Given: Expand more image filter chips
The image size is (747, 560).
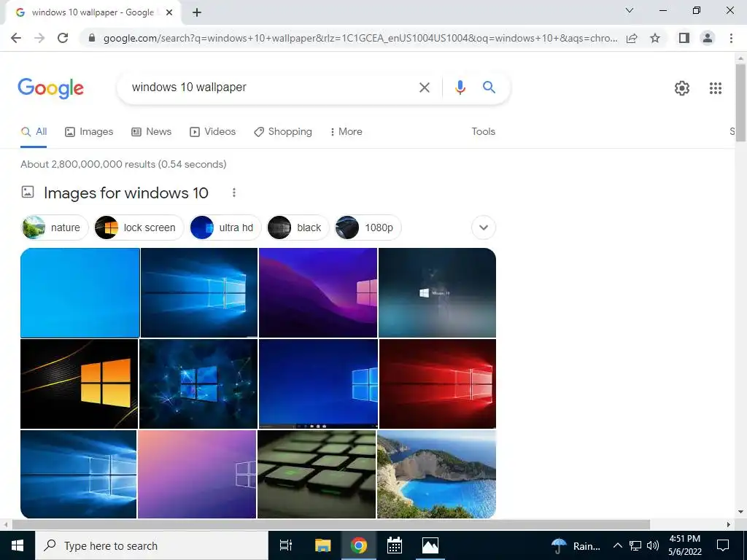Looking at the screenshot, I should pos(484,227).
